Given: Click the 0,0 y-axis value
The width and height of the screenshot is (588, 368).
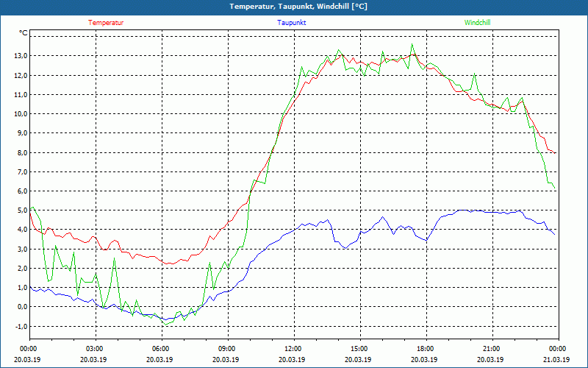Looking at the screenshot, I should click(x=23, y=307).
